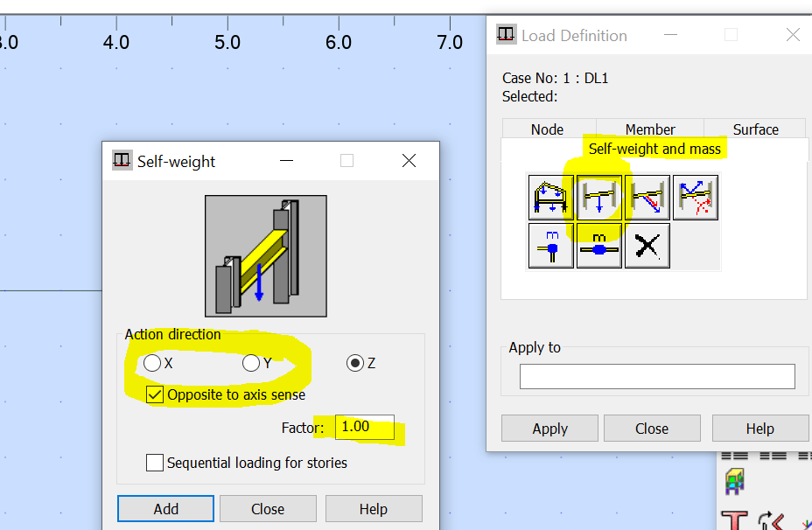
Task: Open the Node tab
Action: tap(549, 129)
